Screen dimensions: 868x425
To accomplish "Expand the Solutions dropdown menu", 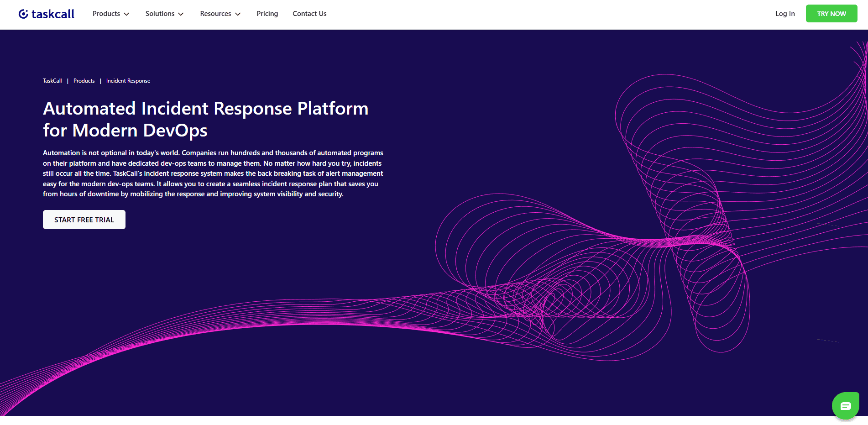I will pos(160,14).
